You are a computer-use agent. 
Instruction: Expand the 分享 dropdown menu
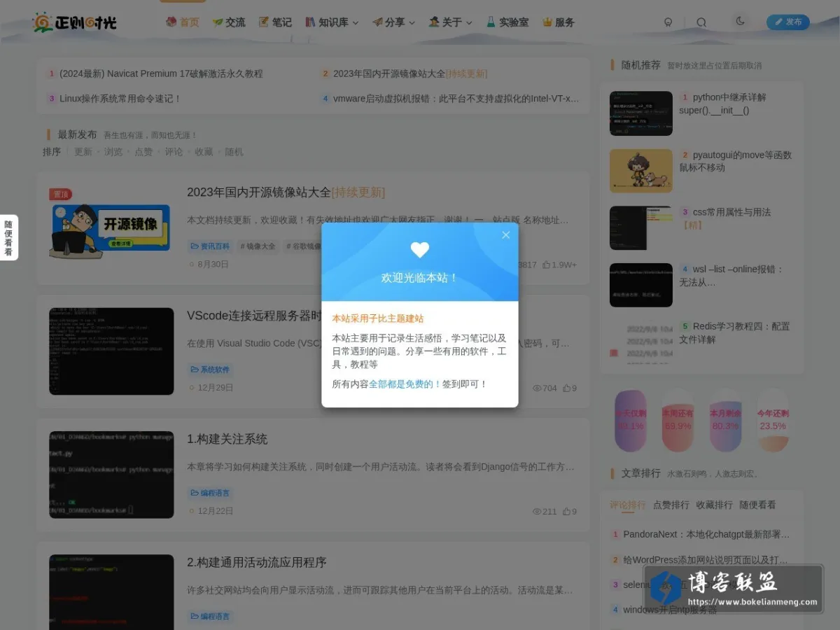coord(394,22)
